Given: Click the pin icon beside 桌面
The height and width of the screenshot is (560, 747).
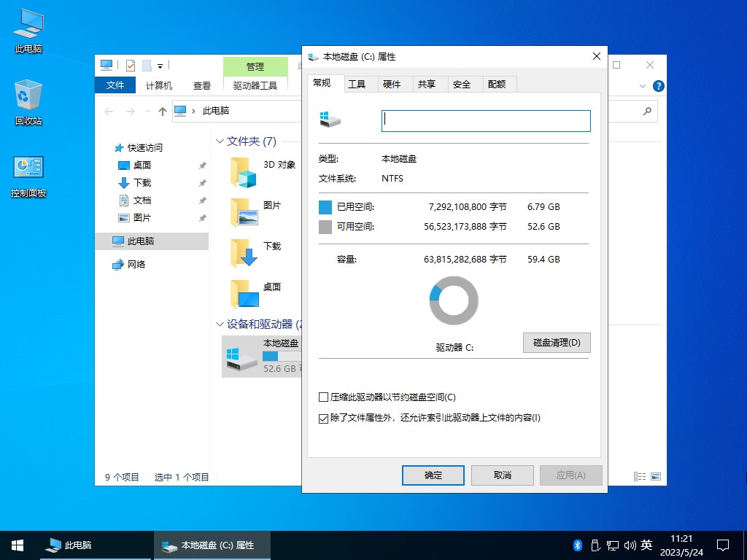Looking at the screenshot, I should pyautogui.click(x=203, y=166).
